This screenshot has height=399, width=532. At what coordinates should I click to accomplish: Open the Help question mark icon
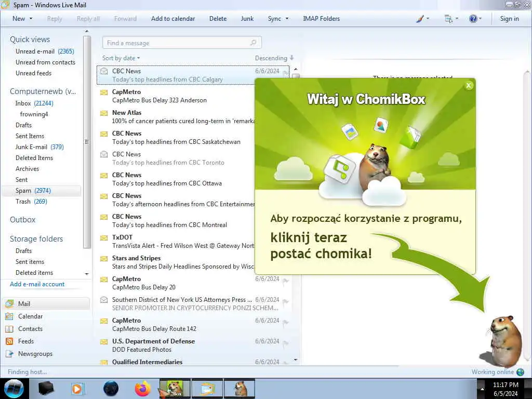tap(473, 19)
